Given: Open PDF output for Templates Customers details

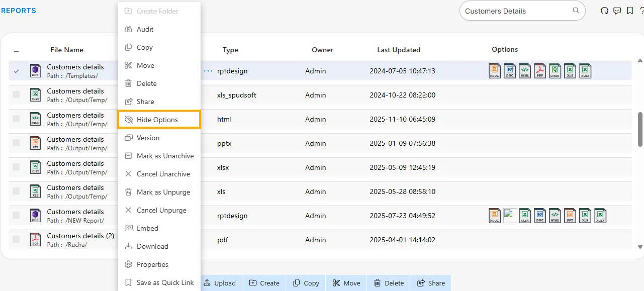Looking at the screenshot, I should [x=540, y=71].
